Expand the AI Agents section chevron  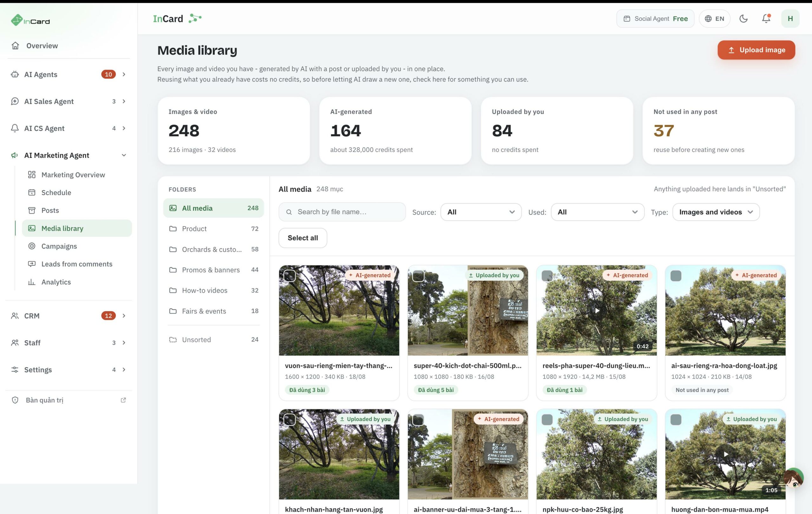point(124,74)
